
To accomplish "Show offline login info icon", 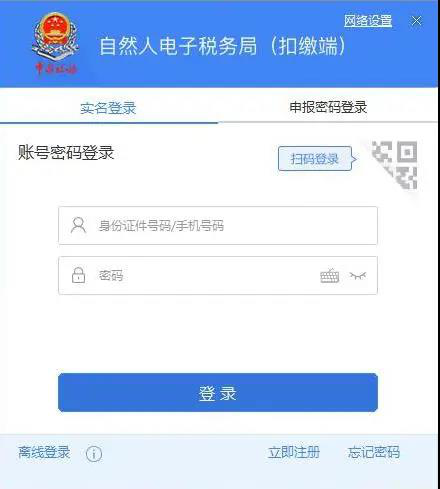I will coord(94,453).
